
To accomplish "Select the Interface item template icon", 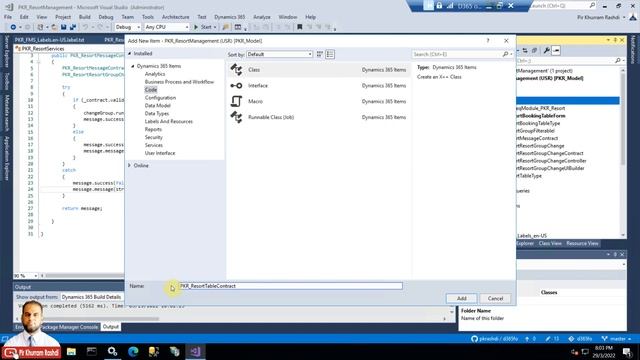I will (x=236, y=86).
